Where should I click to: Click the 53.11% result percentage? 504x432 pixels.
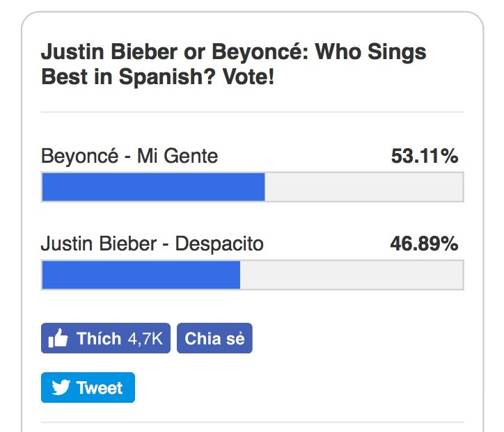pos(425,157)
